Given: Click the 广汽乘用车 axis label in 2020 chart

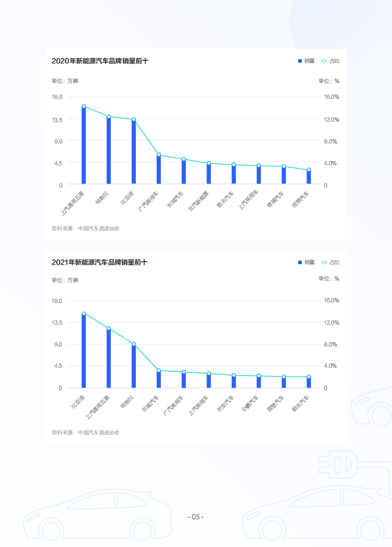Looking at the screenshot, I should coord(148,201).
